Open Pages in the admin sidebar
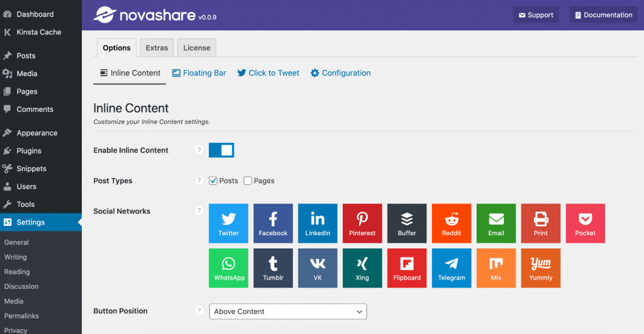The width and height of the screenshot is (644, 334). [x=41, y=91]
